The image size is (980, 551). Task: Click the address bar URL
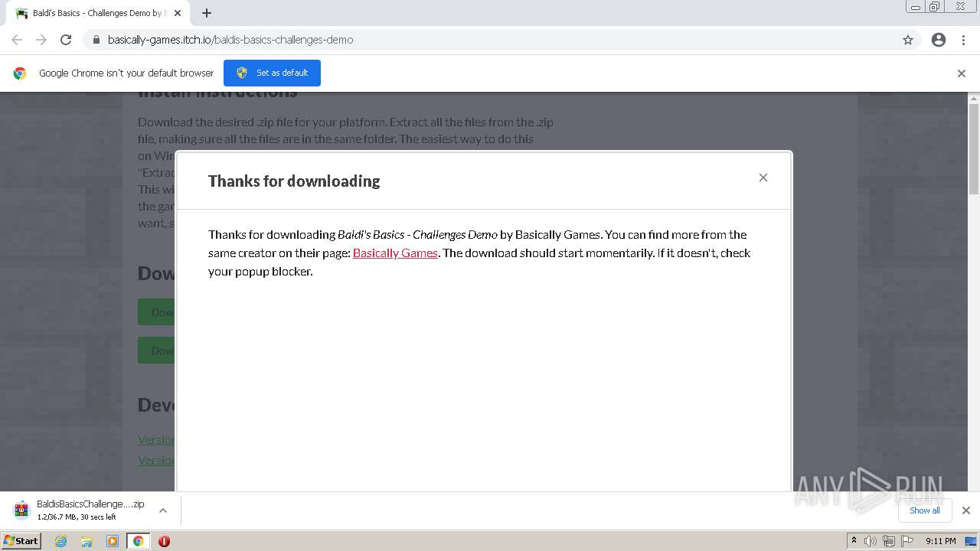pos(230,40)
